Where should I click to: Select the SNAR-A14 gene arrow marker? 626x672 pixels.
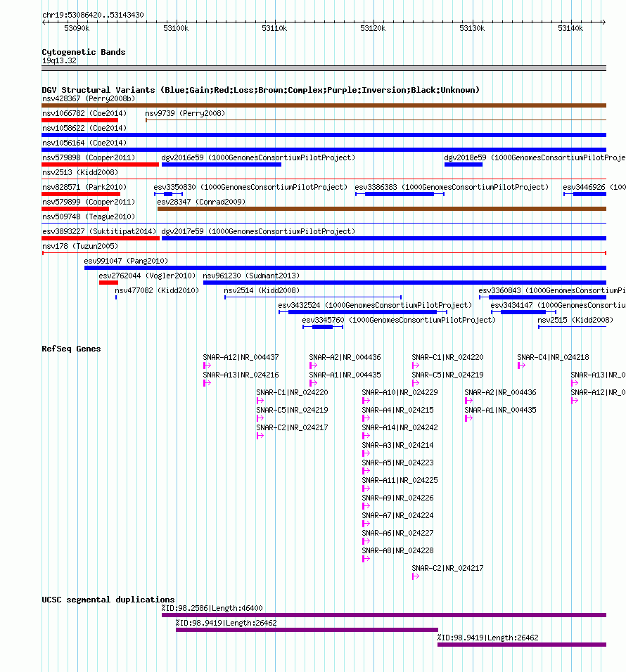pos(366,436)
